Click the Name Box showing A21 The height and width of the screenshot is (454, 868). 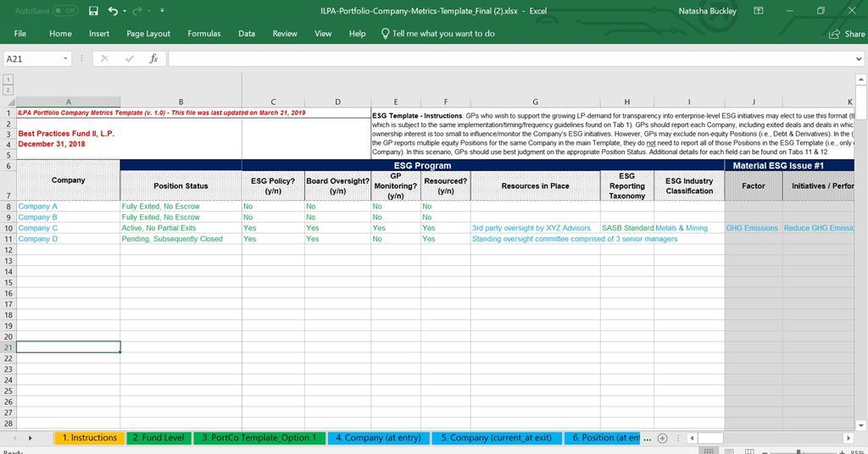pyautogui.click(x=32, y=58)
